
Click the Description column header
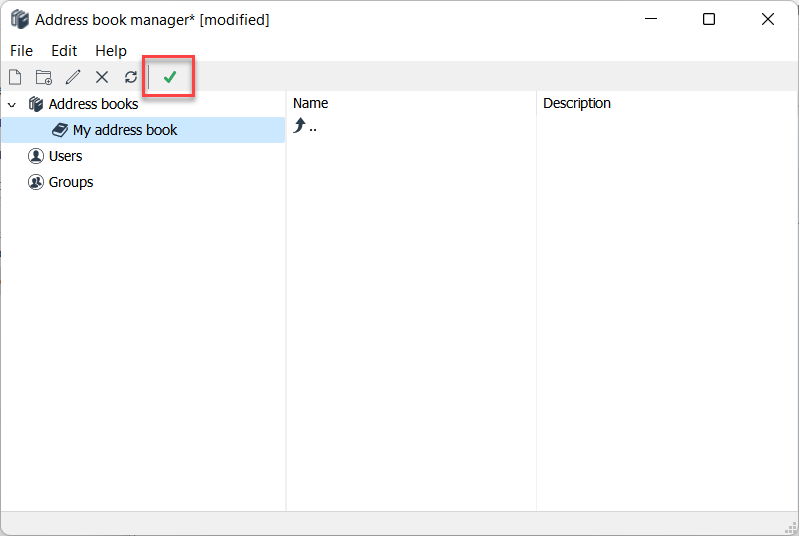[x=577, y=103]
